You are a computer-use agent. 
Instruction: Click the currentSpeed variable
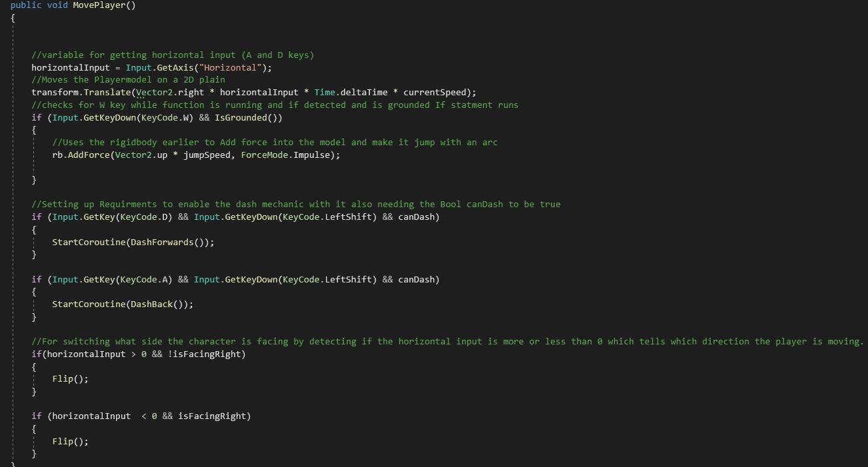[x=435, y=93]
